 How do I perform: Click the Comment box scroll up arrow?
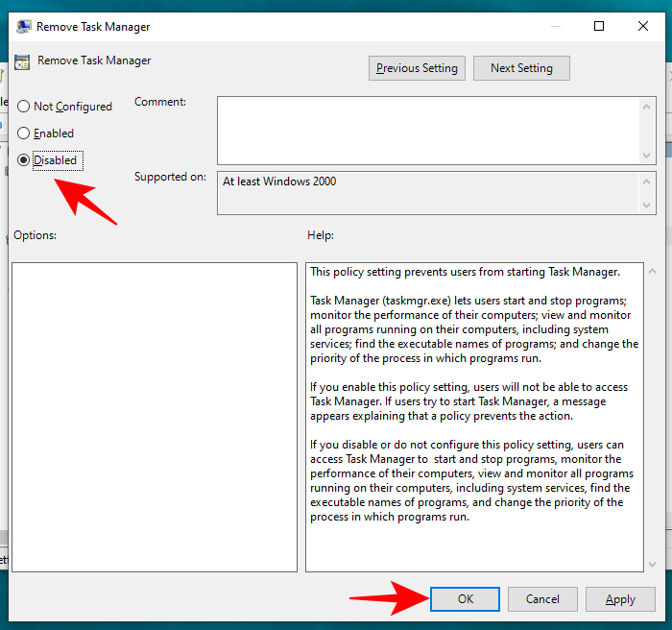click(648, 105)
